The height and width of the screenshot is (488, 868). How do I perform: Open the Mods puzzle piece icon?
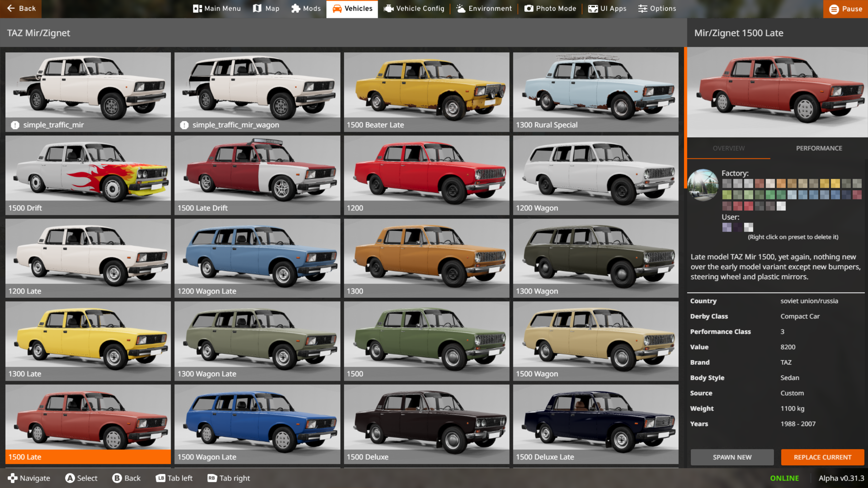pyautogui.click(x=296, y=8)
